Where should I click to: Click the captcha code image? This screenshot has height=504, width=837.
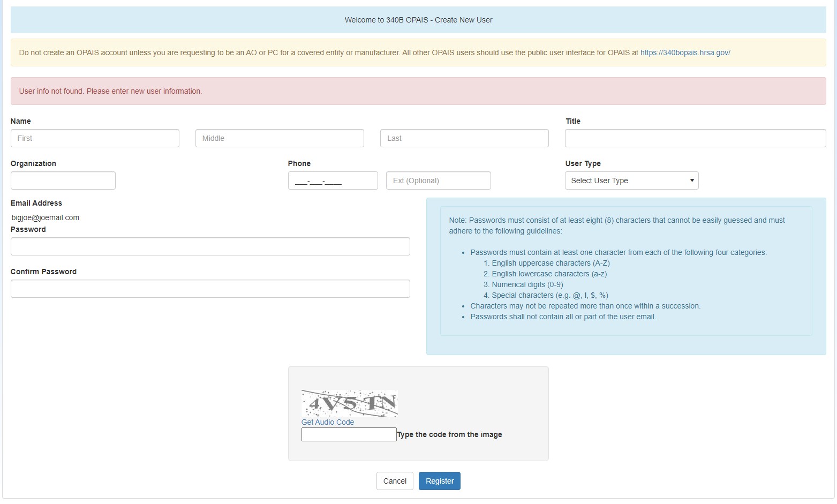[350, 403]
